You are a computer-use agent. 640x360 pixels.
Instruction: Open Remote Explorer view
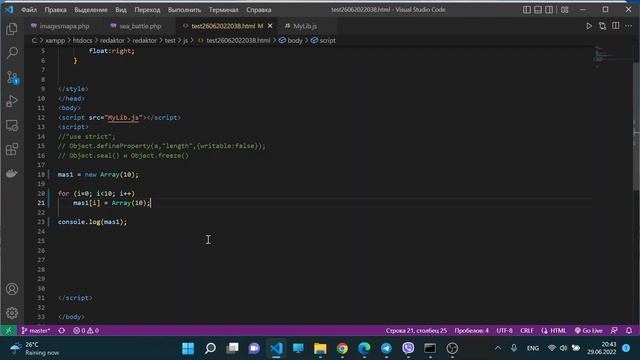tap(12, 125)
